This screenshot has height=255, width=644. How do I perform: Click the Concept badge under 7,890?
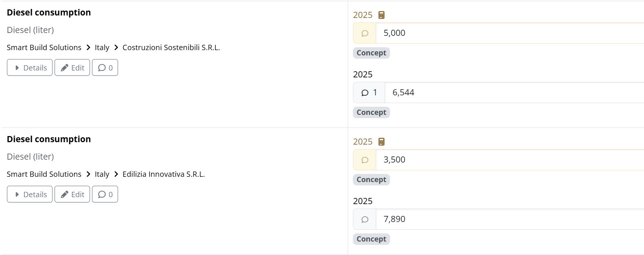371,239
